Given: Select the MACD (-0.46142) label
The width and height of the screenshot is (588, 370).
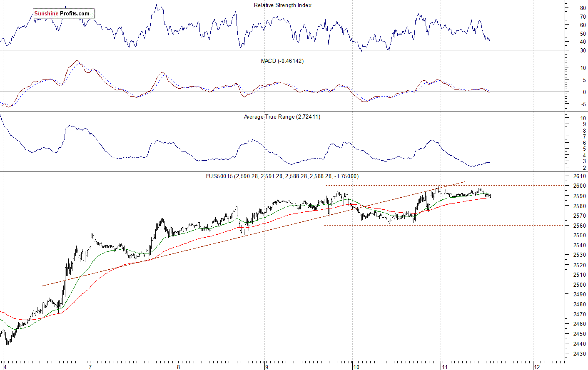Looking at the screenshot, I should click(x=282, y=61).
